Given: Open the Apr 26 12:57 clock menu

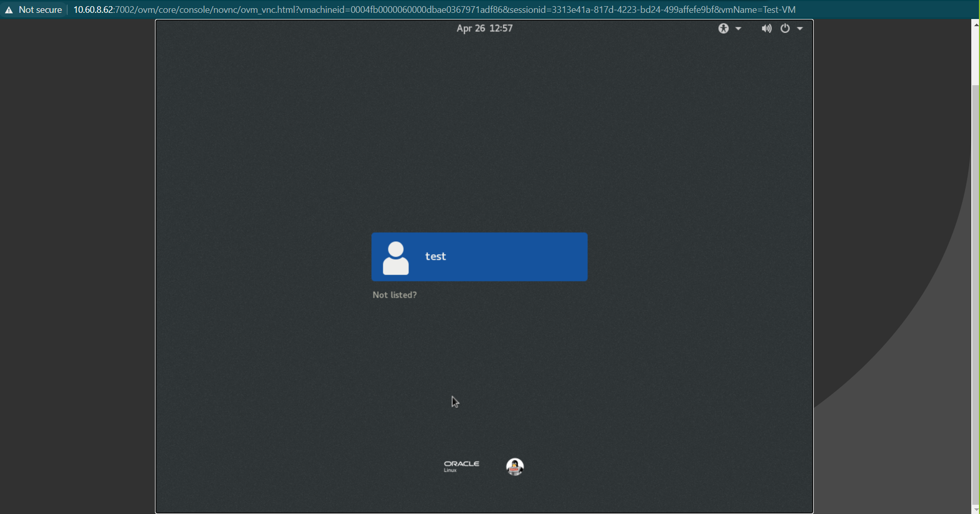Looking at the screenshot, I should click(x=484, y=29).
